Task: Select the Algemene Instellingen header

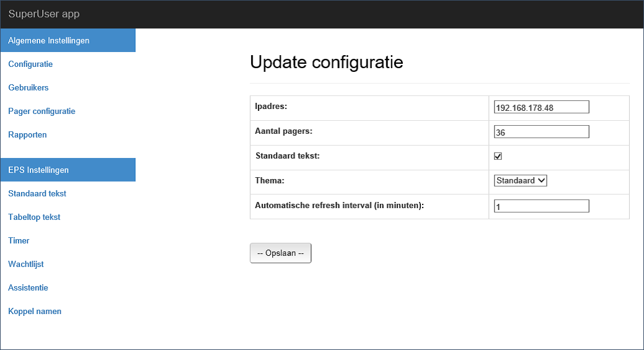Action: pyautogui.click(x=49, y=41)
